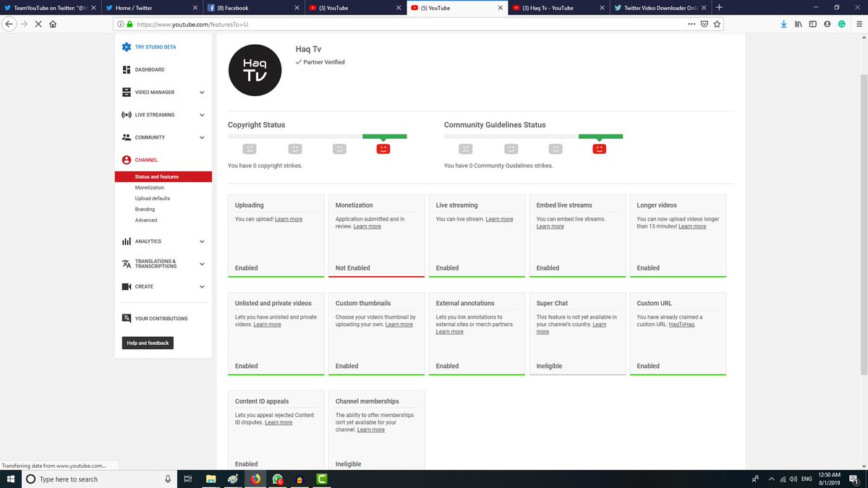
Task: Click the Haq Tv channel avatar
Action: tap(255, 69)
